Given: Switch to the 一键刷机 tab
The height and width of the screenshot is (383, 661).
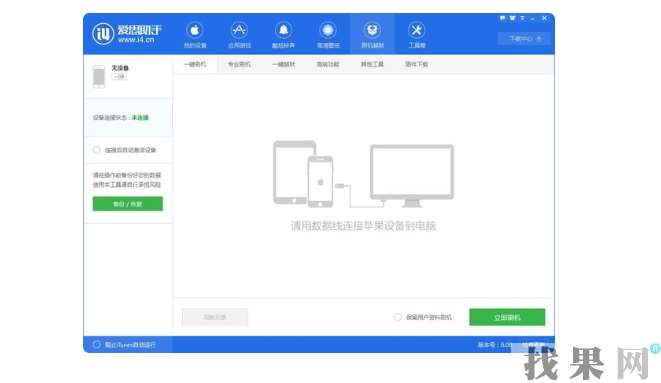Looking at the screenshot, I should (195, 64).
